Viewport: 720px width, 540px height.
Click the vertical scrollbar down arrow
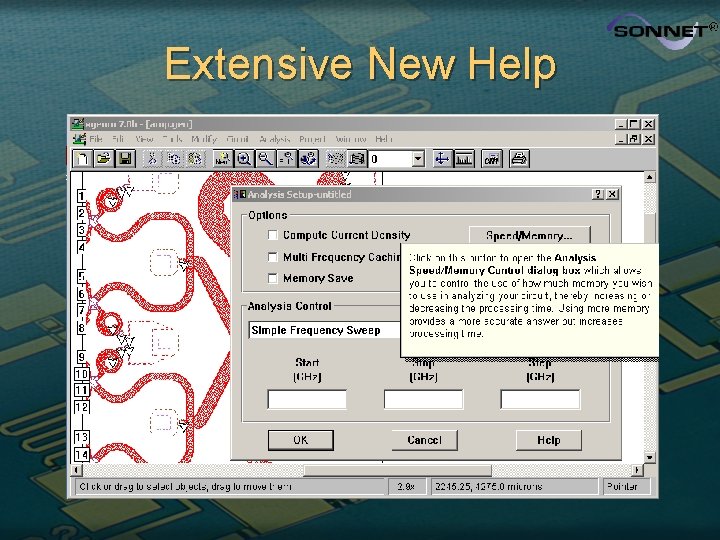point(649,457)
